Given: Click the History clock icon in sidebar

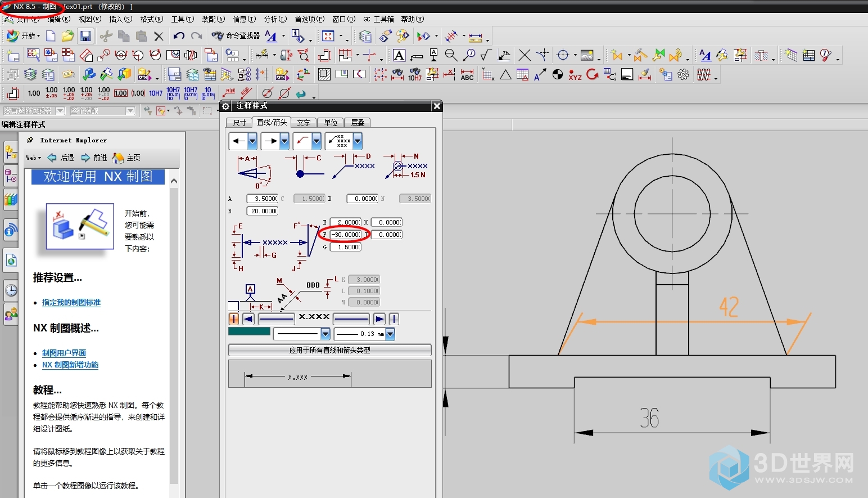Looking at the screenshot, I should (x=11, y=290).
